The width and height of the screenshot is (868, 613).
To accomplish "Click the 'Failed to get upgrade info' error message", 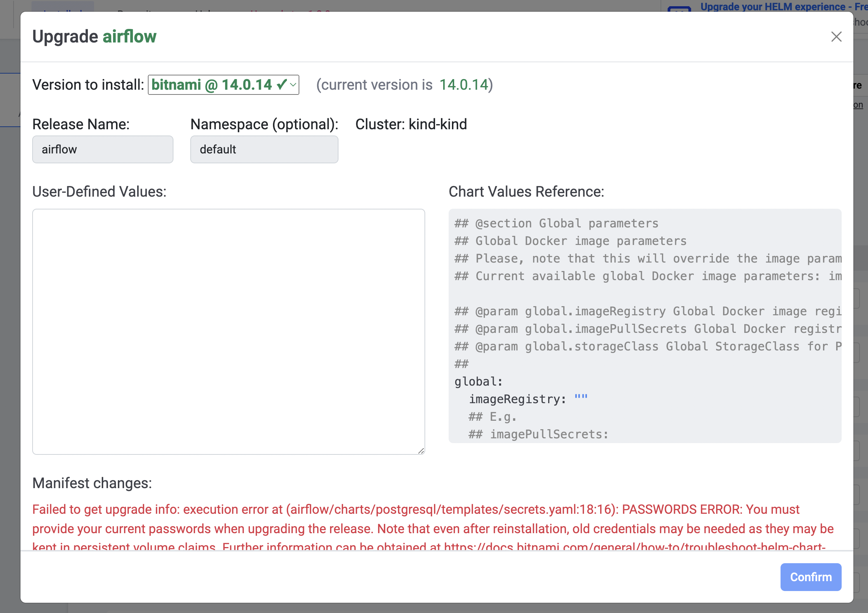I will (x=433, y=527).
